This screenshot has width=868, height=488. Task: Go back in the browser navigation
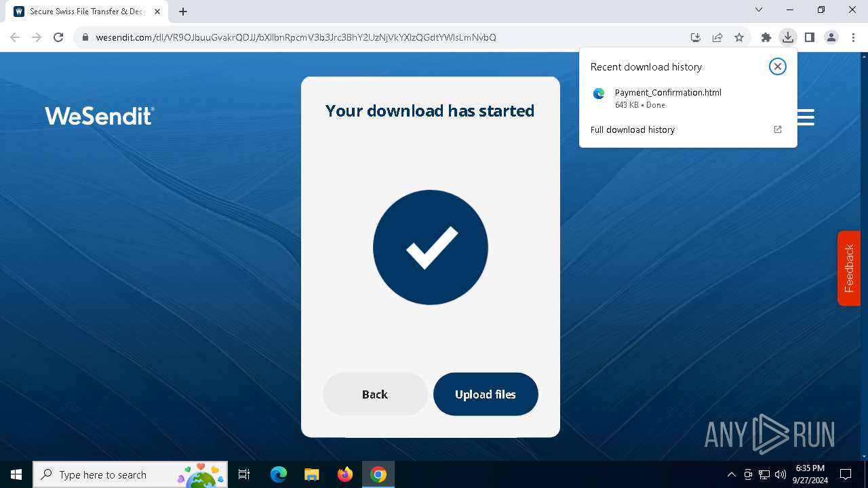(15, 37)
